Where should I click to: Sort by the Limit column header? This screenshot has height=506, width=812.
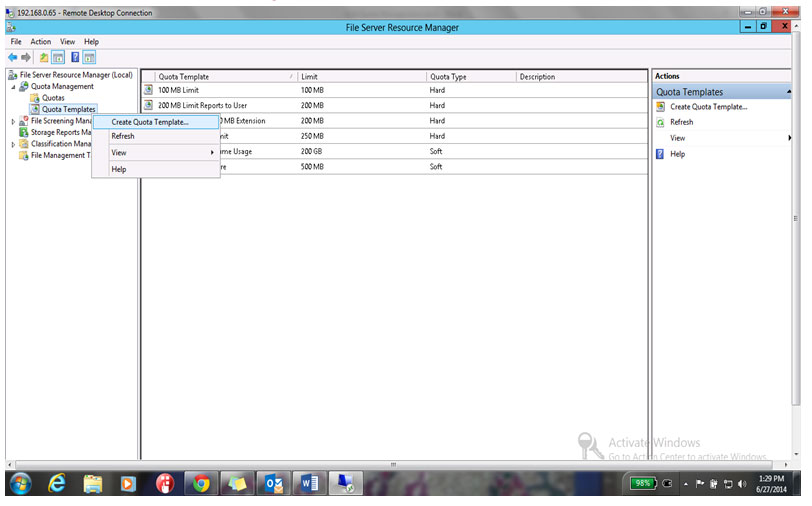[x=362, y=77]
